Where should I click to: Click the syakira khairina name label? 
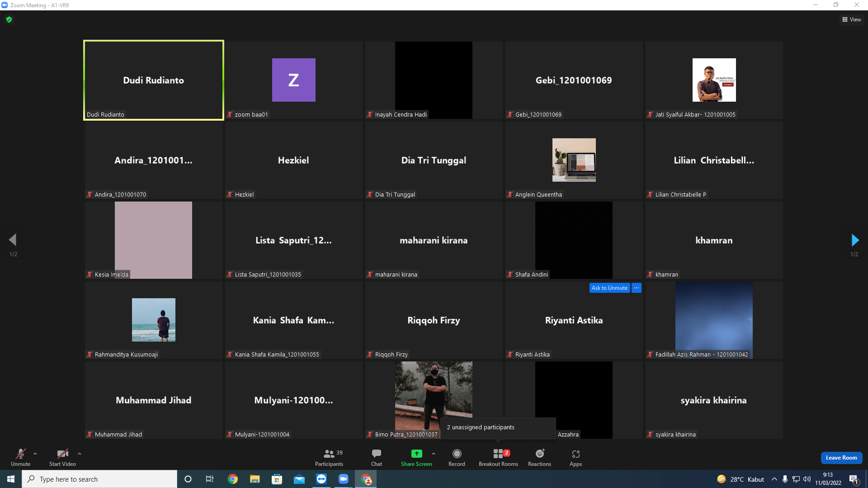[x=675, y=435]
